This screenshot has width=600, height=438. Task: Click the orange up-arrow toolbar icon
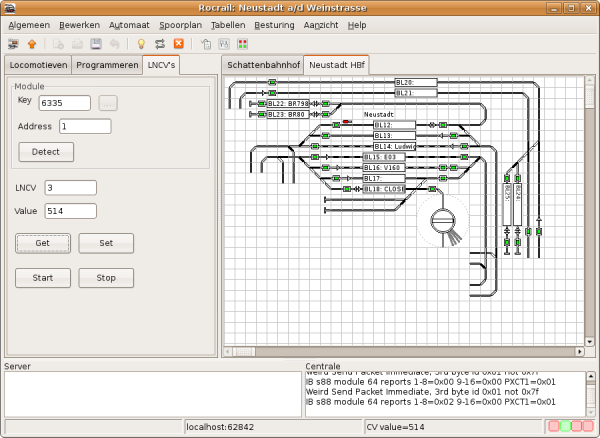[32, 44]
